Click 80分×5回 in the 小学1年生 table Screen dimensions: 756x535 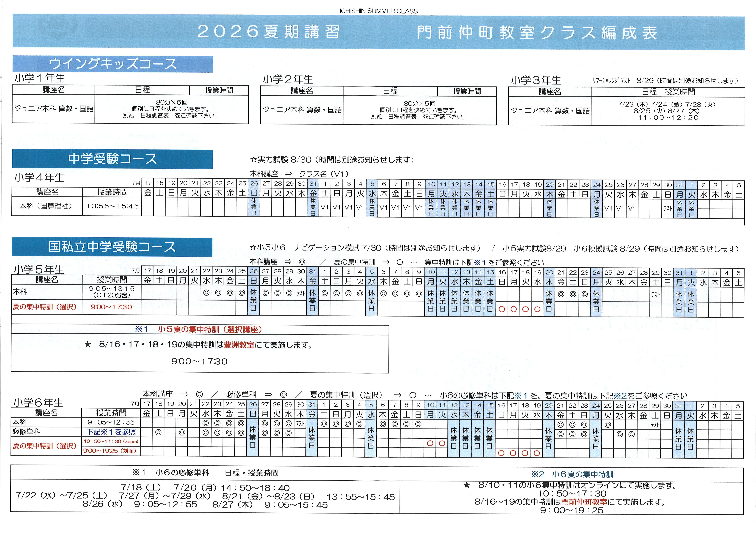click(x=172, y=103)
